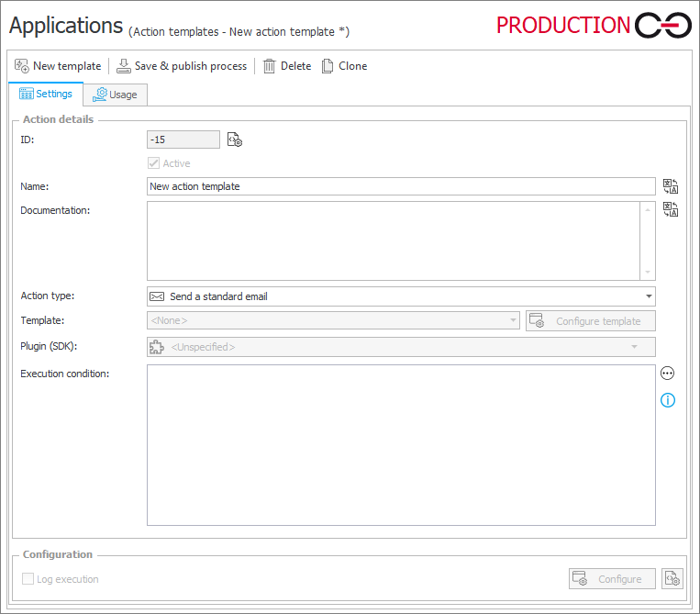Toggle the Log execution checkbox
The height and width of the screenshot is (614, 700).
point(28,579)
